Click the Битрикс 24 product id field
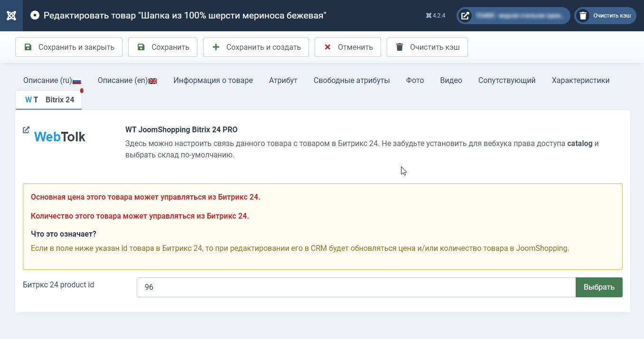The width and height of the screenshot is (644, 339). click(356, 287)
